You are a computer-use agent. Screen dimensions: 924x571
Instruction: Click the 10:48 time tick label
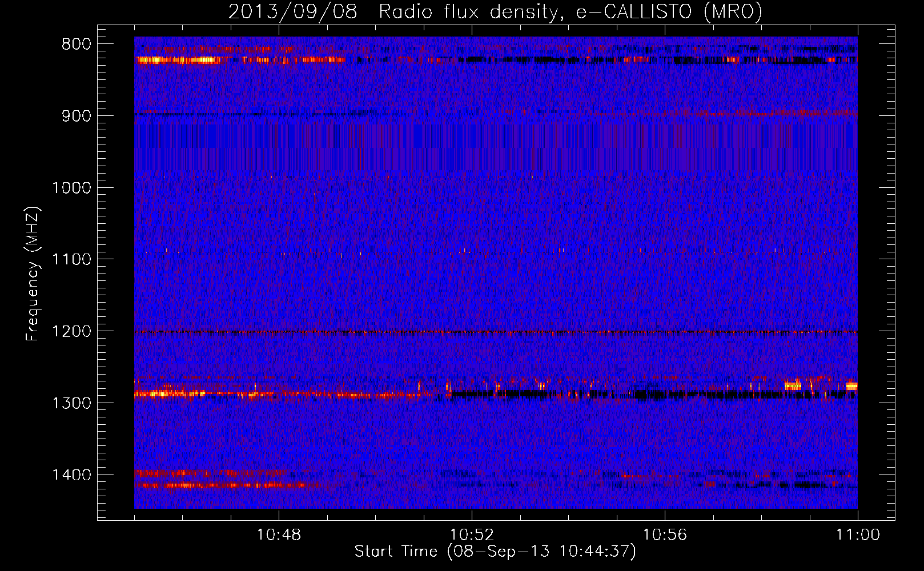coord(279,535)
